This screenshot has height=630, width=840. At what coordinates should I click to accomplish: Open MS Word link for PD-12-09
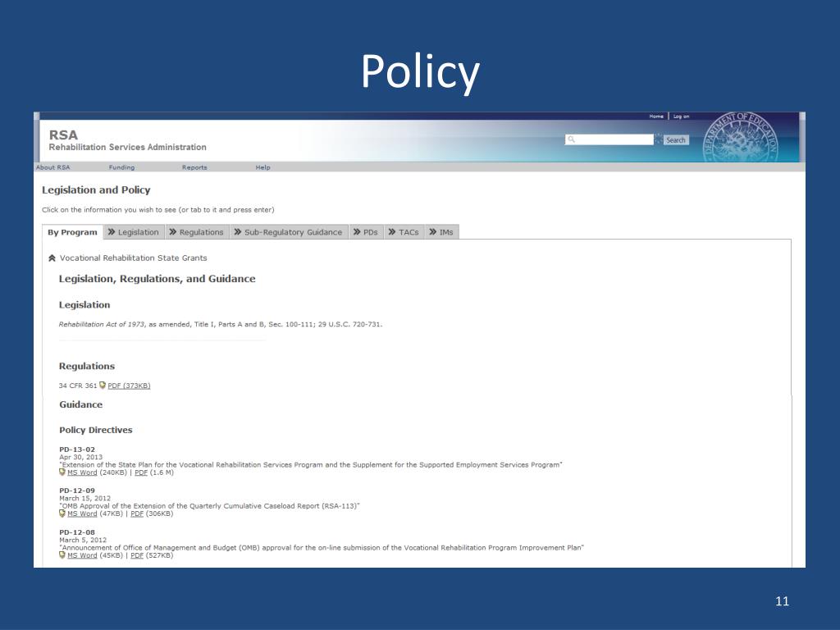coord(82,514)
